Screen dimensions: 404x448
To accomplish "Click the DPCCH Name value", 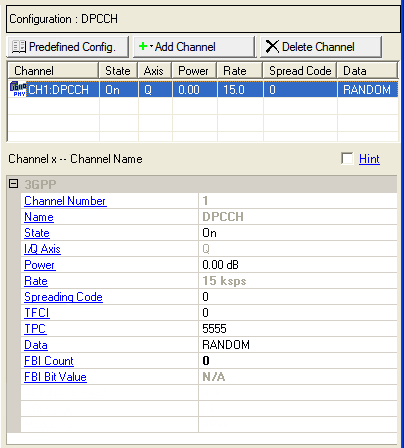I will pyautogui.click(x=298, y=217).
